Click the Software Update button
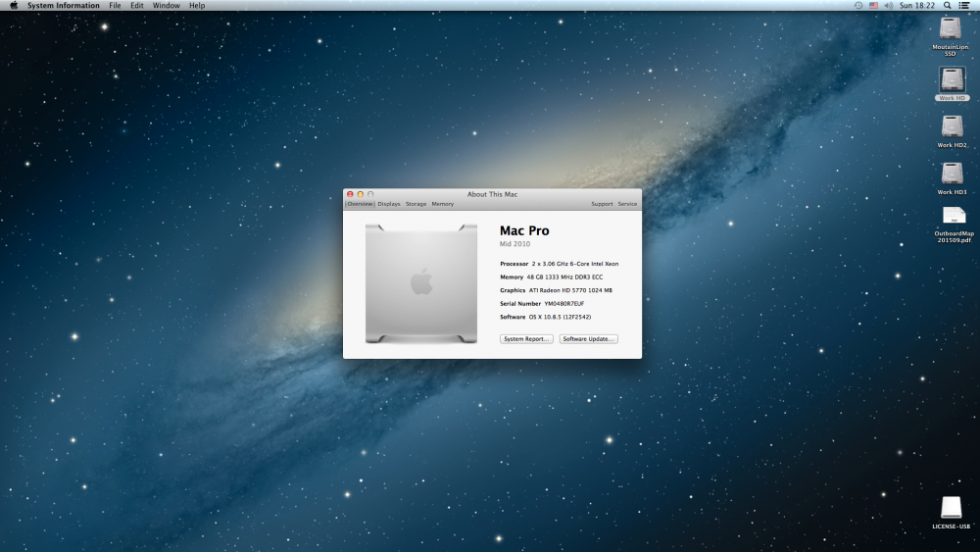This screenshot has height=552, width=980. tap(588, 339)
